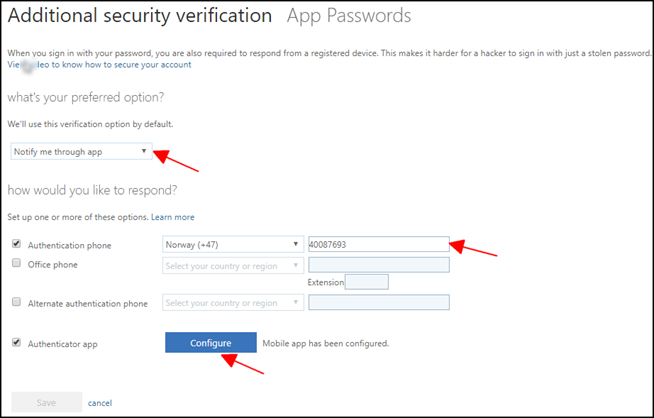Open the Learn more link
The width and height of the screenshot is (654, 418).
coord(173,217)
